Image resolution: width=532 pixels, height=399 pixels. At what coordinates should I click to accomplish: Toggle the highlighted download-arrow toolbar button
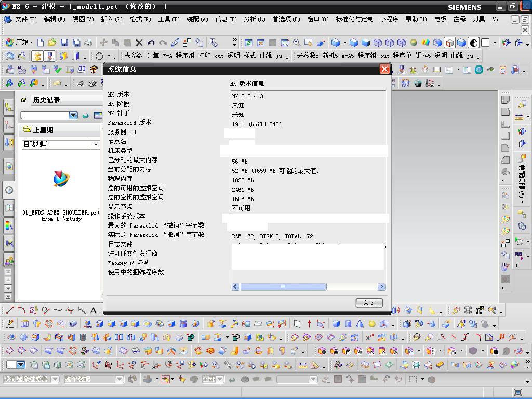pos(49,56)
